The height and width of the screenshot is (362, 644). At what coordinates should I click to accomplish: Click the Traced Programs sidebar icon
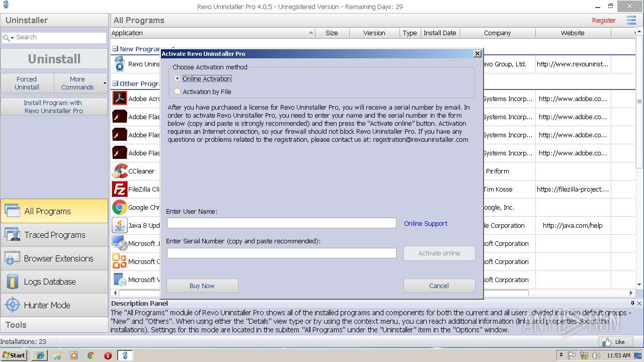pyautogui.click(x=12, y=234)
